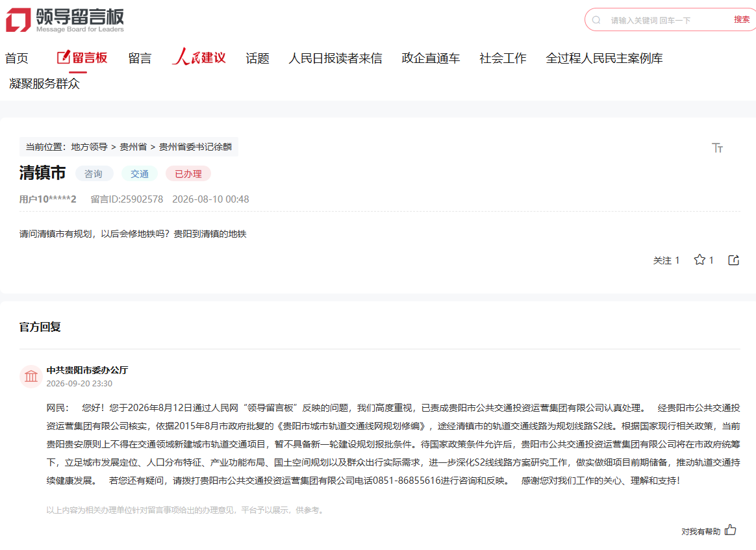
Task: Open the 社会工作 menu item
Action: [503, 58]
